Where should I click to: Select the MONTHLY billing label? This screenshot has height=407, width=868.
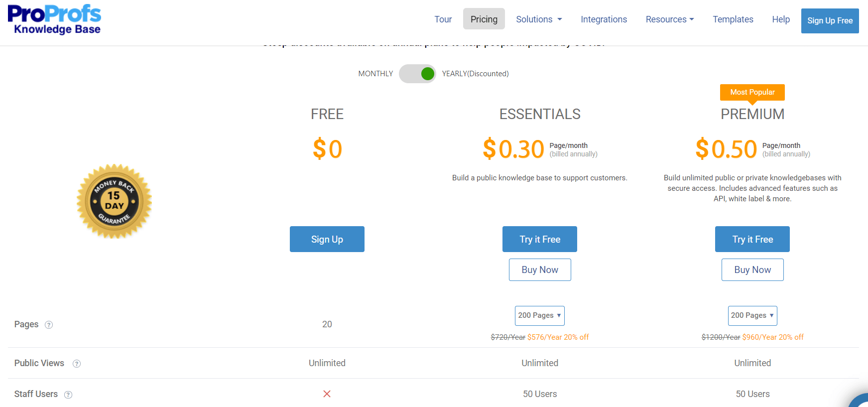(375, 74)
